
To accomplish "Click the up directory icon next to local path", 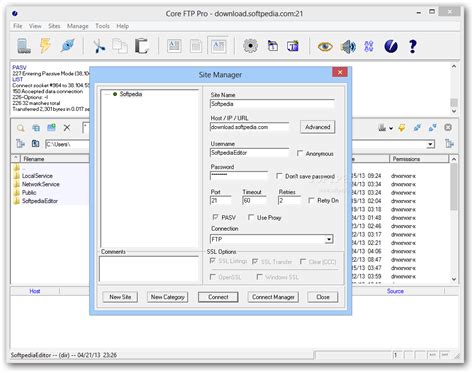I will click(x=35, y=144).
